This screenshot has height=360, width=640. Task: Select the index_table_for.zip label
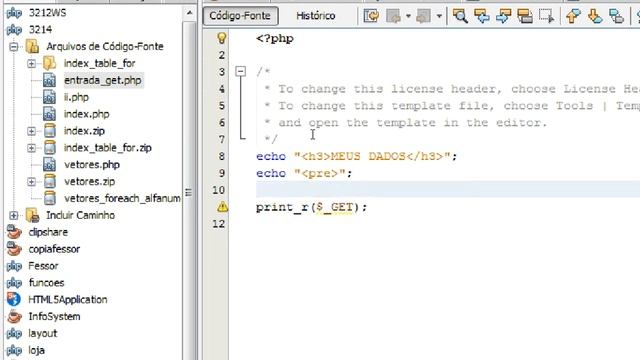point(108,148)
